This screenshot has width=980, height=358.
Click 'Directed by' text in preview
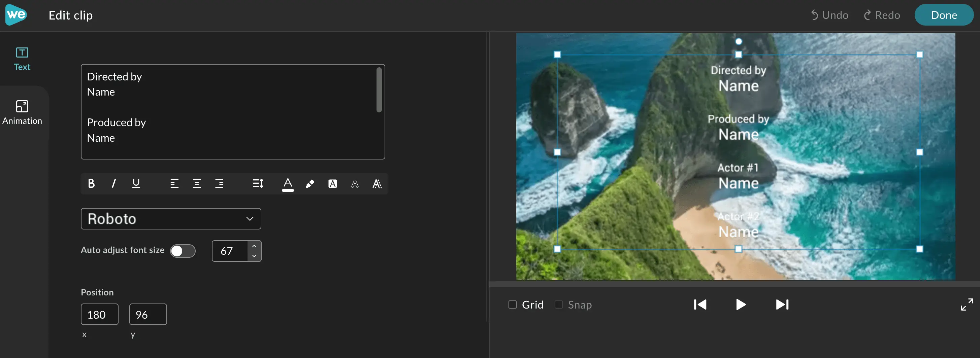(x=739, y=70)
